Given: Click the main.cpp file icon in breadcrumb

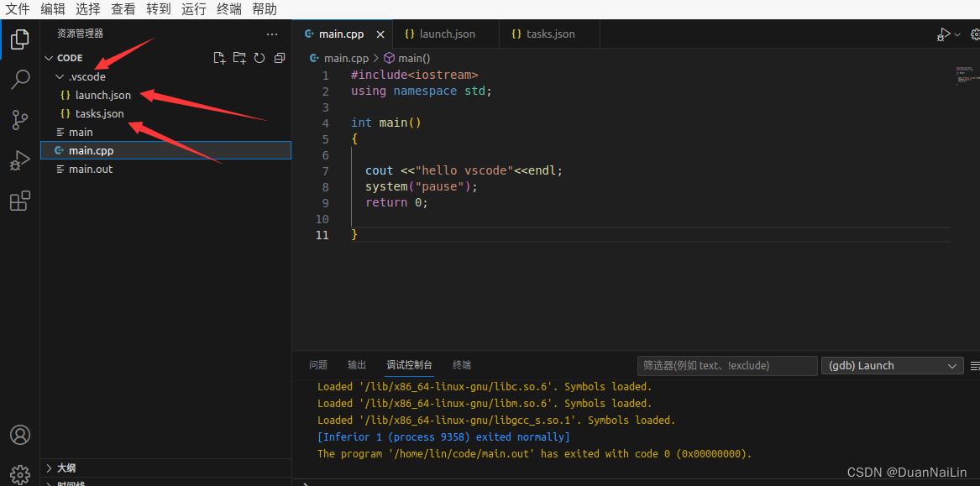Looking at the screenshot, I should (314, 58).
